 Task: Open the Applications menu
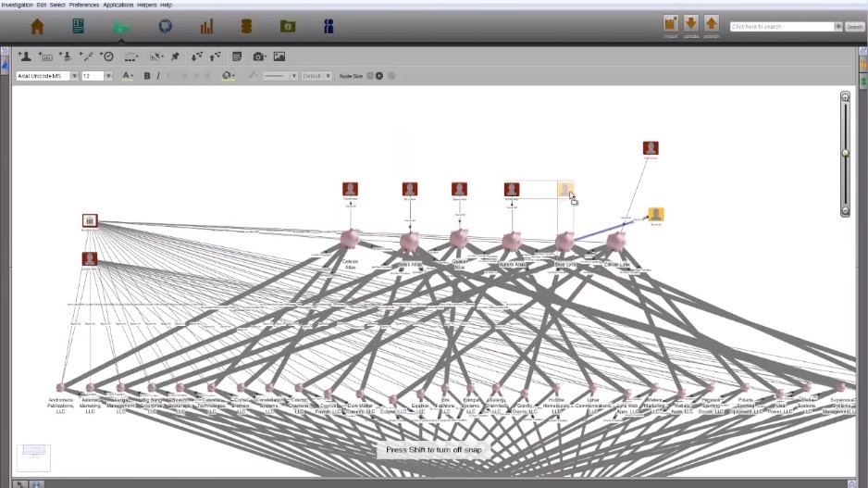118,5
